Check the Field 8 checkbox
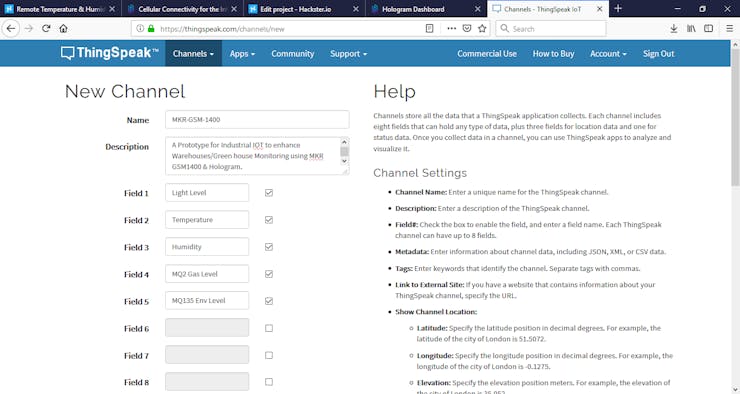 tap(269, 382)
